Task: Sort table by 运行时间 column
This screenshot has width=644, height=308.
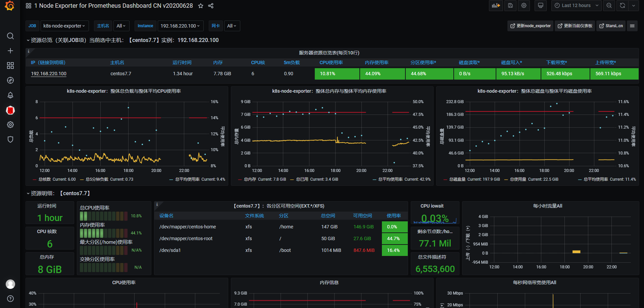Action: 182,62
